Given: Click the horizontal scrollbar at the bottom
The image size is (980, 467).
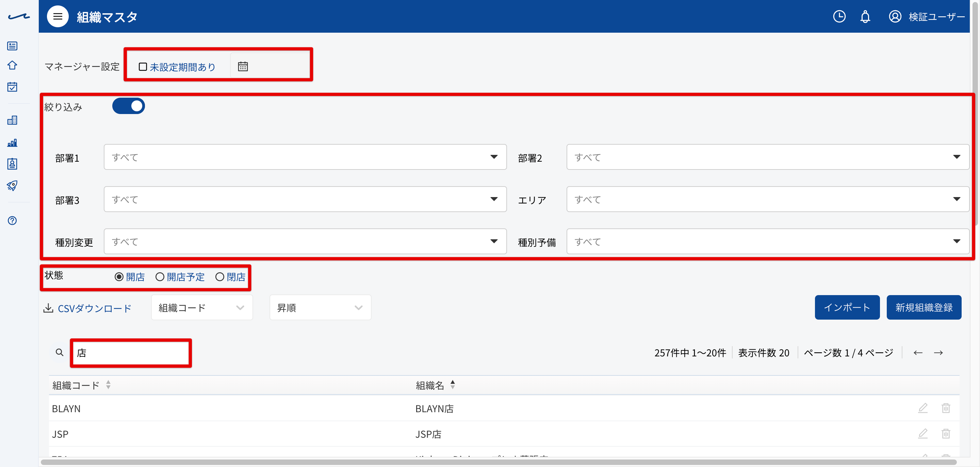Looking at the screenshot, I should [499, 462].
